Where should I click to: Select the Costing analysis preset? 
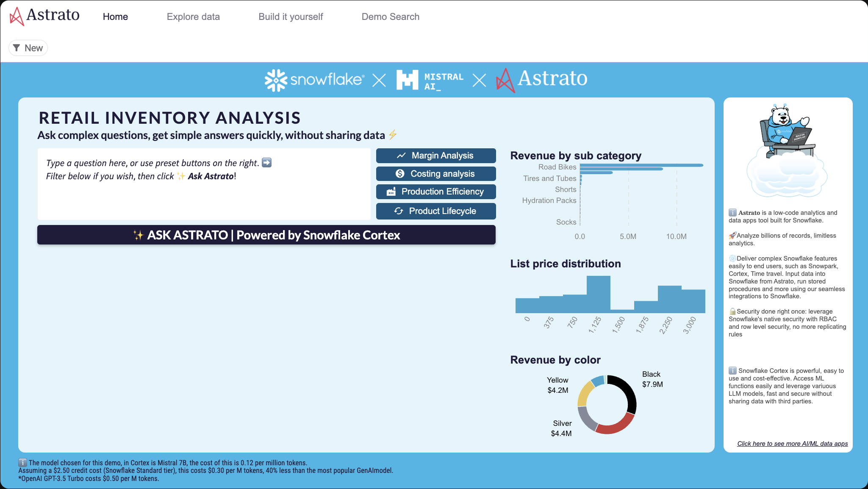point(436,174)
